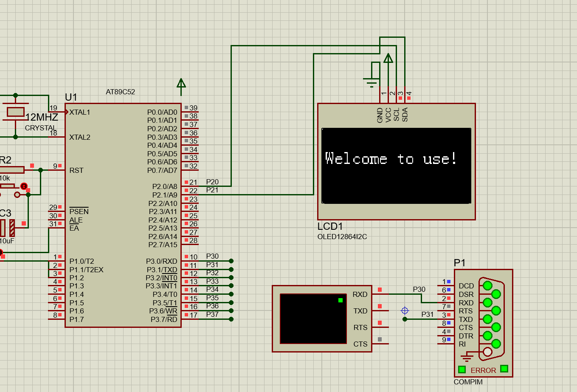Click the P30 label at U1 pin 10
The height and width of the screenshot is (392, 577).
click(212, 257)
